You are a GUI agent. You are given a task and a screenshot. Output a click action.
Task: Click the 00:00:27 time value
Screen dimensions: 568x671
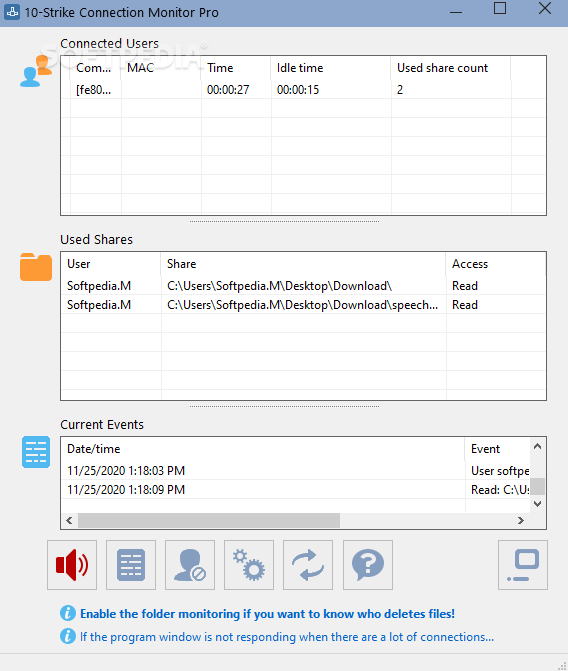228,90
